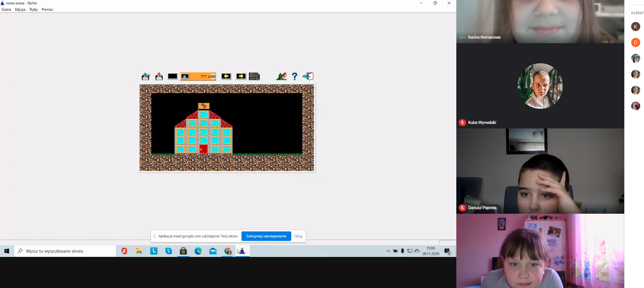Image resolution: width=644 pixels, height=288 pixels.
Task: Click Dariusz Paprota's muted microphone indicator
Action: (x=462, y=208)
